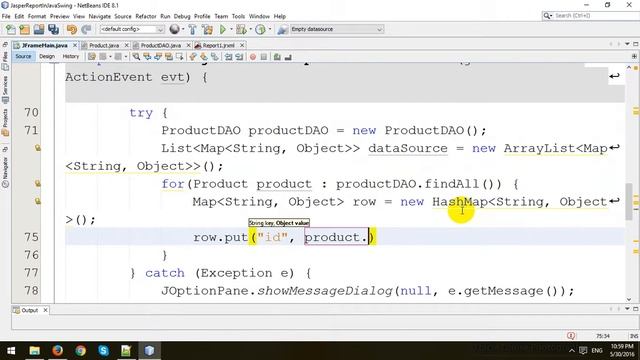Screen dimensions: 640x360
Task: Click the New File toolbar icon
Action: (11, 29)
